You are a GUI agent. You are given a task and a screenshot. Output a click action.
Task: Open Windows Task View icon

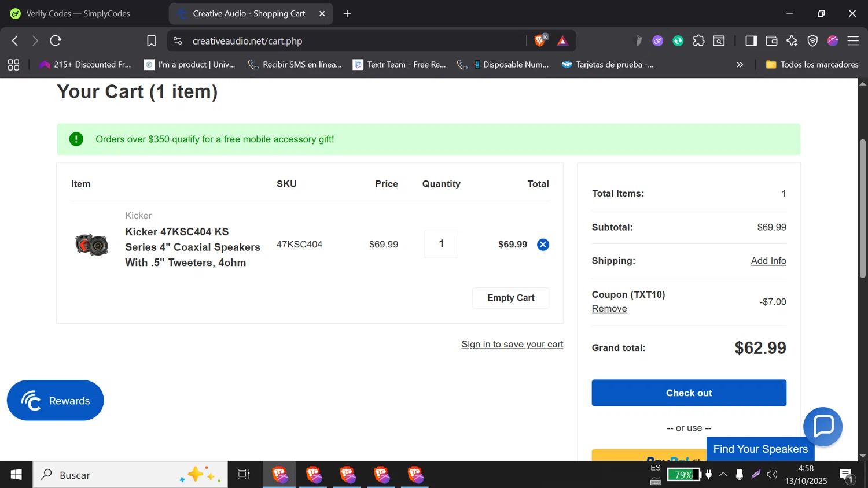[x=244, y=475]
